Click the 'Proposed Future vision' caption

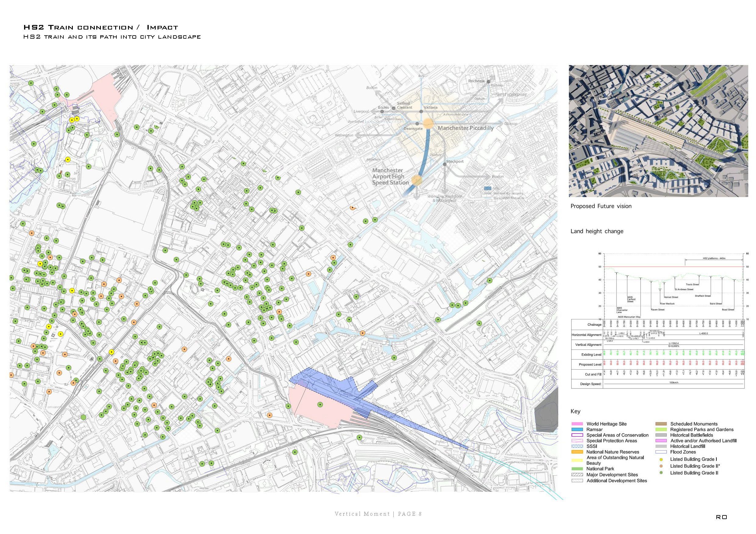(x=601, y=206)
